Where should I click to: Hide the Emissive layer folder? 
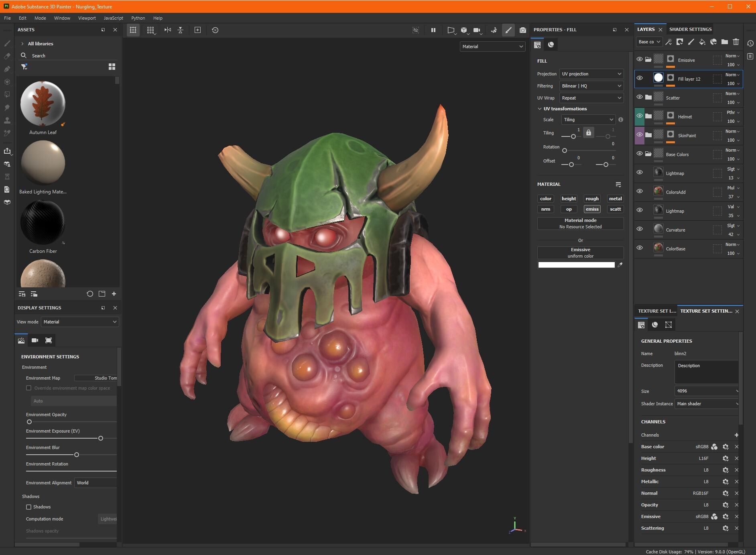(x=640, y=59)
